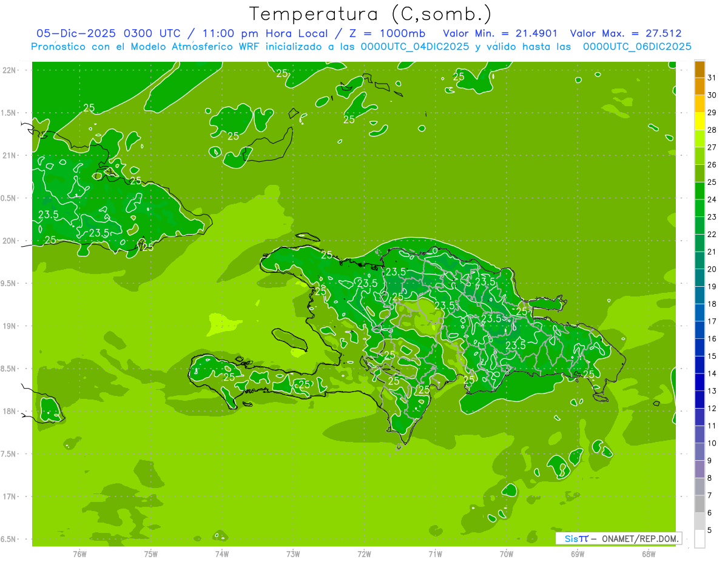This screenshot has height=562, width=728.
Task: Select the color swatch labeled 31
Action: pos(699,70)
